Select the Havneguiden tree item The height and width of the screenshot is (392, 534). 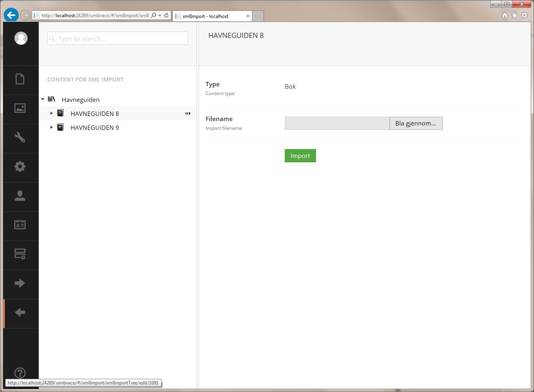point(80,99)
